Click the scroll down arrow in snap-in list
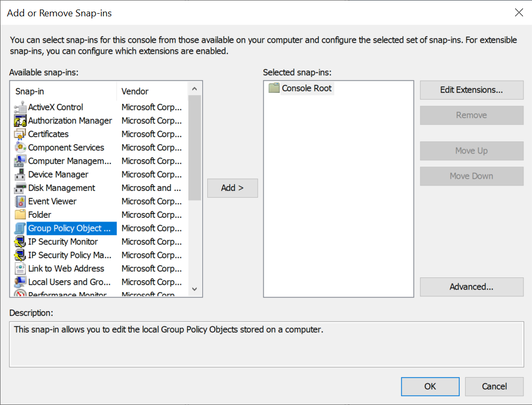Screen dimensions: 532x405 tap(195, 289)
